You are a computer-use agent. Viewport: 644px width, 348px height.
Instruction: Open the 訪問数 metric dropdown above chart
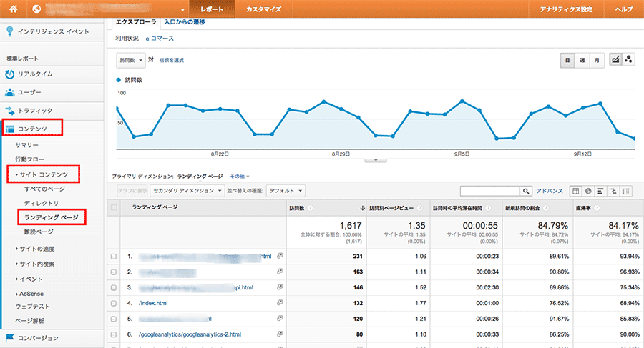point(131,60)
